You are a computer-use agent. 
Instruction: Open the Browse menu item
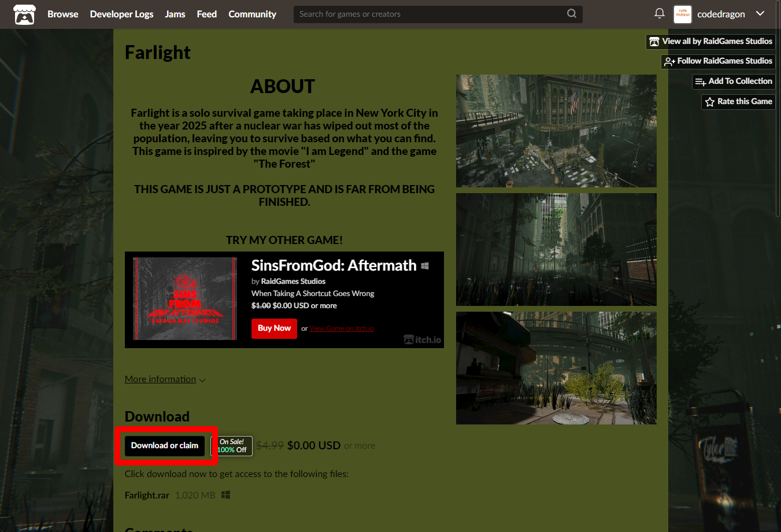62,14
